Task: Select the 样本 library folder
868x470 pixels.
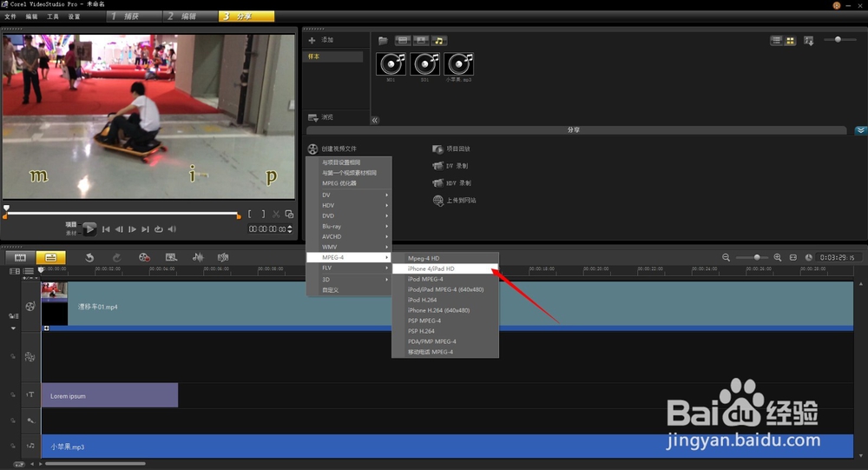Action: tap(332, 56)
